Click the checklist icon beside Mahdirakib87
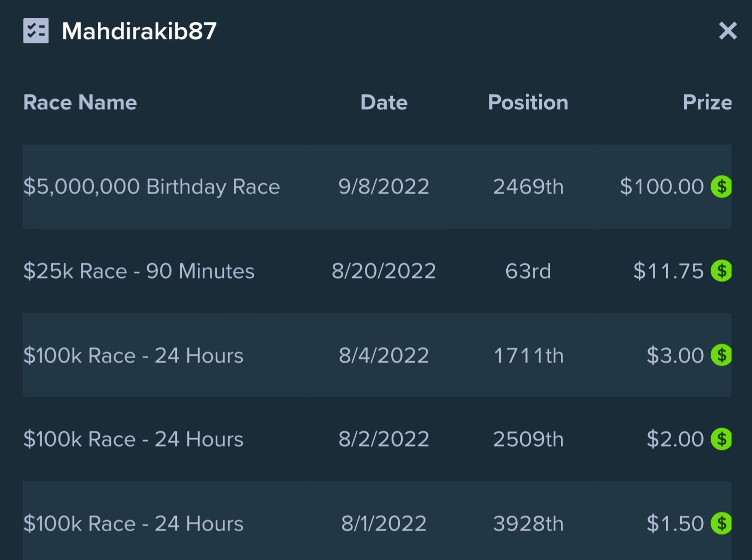752x560 pixels. point(36,31)
